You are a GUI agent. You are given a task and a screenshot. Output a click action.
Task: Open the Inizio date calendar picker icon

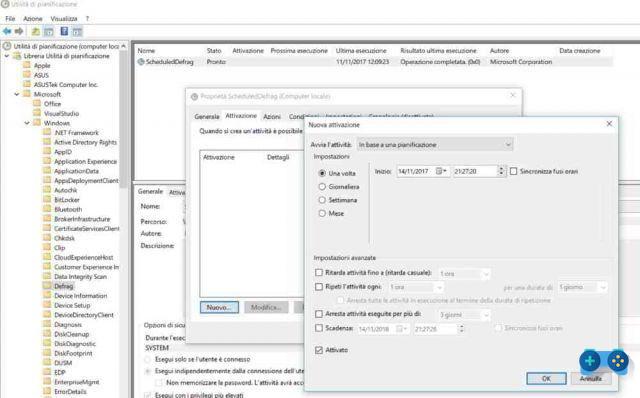441,171
